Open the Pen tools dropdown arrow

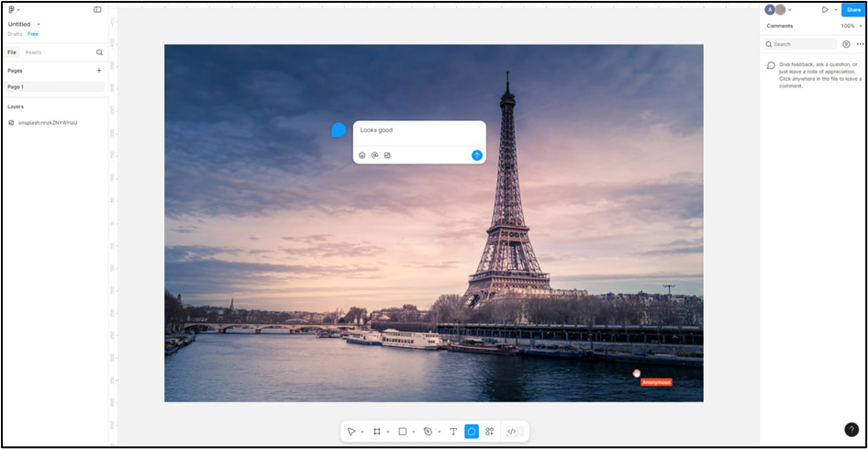click(439, 432)
